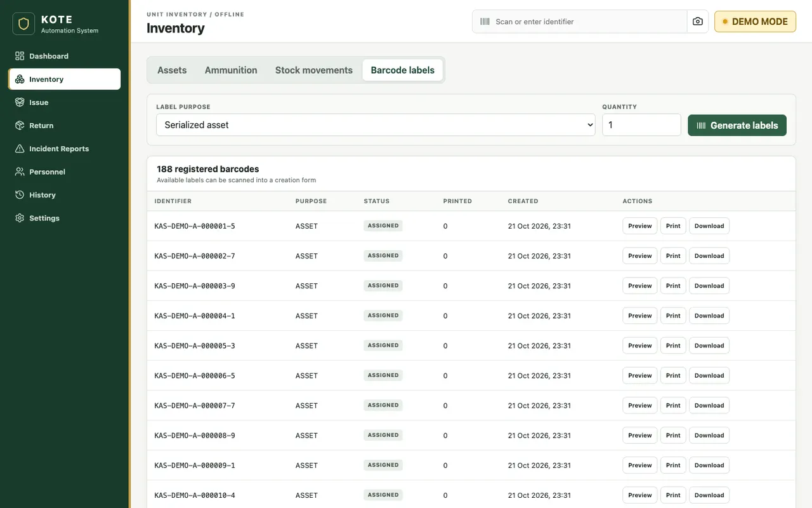Download label KAS-DEMO-A-000001-5
Image resolution: width=812 pixels, height=508 pixels.
point(709,226)
